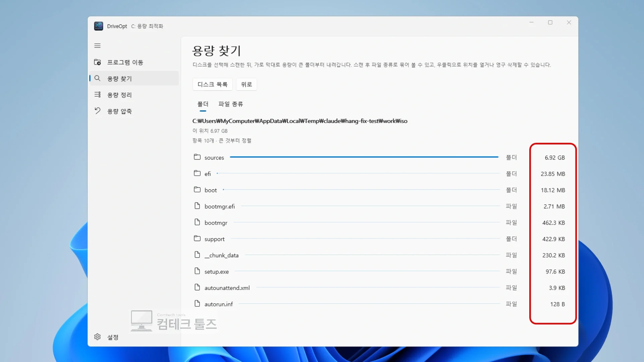Click the efi size bar
This screenshot has height=362, width=644.
coord(359,173)
